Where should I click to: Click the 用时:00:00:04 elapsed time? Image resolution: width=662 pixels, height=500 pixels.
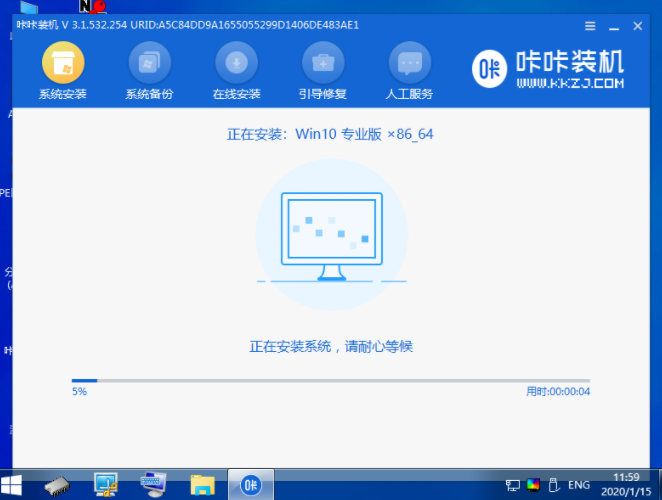pos(558,391)
